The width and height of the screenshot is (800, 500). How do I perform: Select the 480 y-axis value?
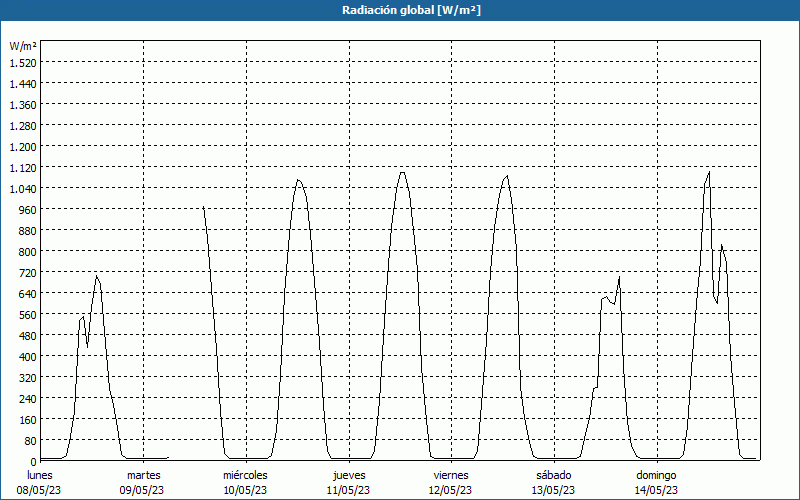(28, 336)
